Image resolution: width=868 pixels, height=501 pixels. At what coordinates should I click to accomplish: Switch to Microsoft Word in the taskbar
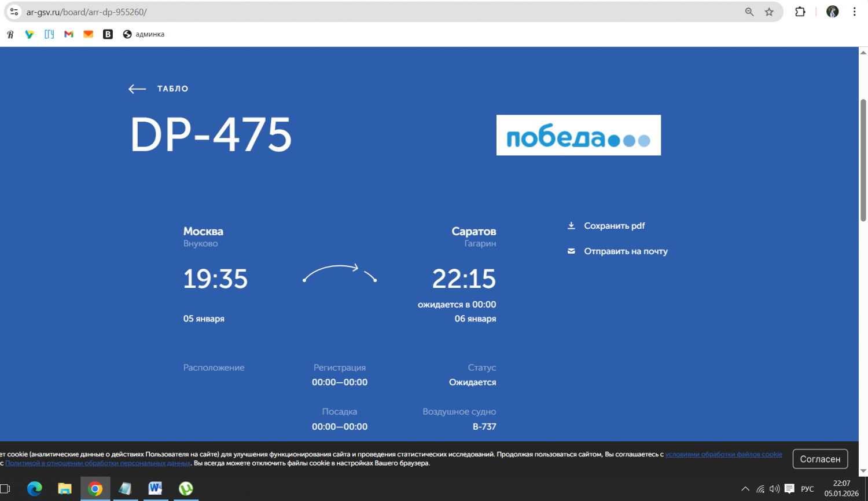pos(155,489)
